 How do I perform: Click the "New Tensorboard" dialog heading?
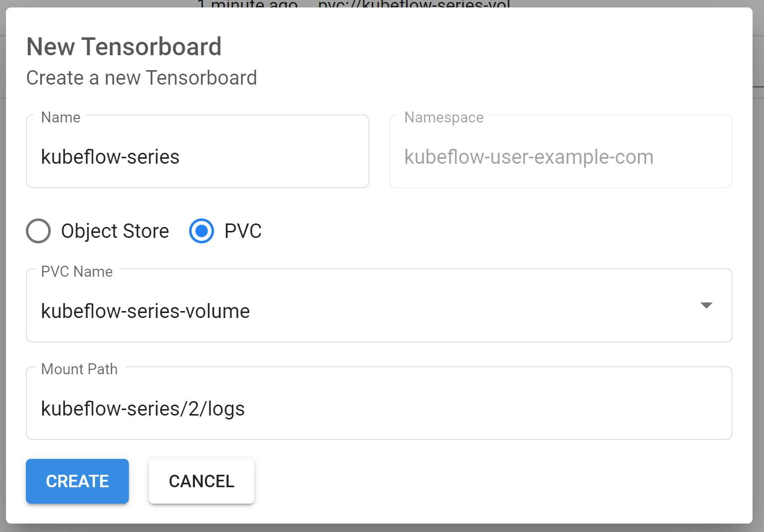124,47
